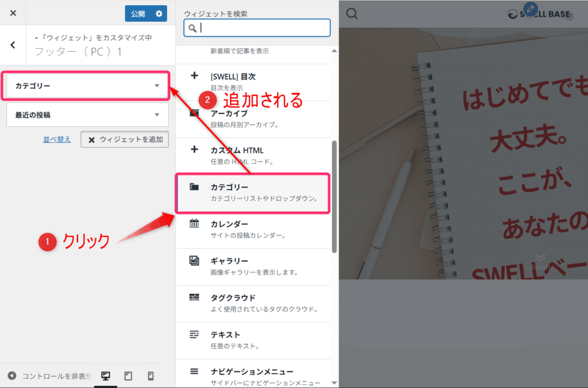The image size is (588, 388).
Task: Select the テキスト widget entry
Action: pos(253,340)
